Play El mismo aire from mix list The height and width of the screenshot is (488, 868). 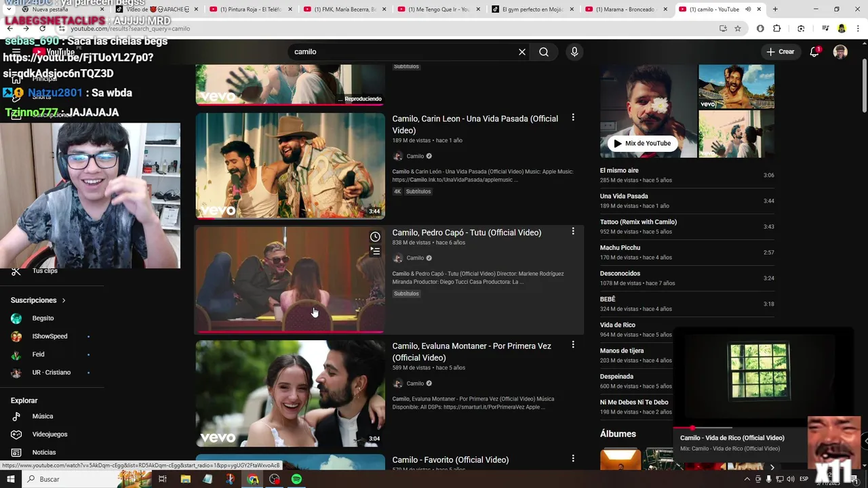[687, 176]
